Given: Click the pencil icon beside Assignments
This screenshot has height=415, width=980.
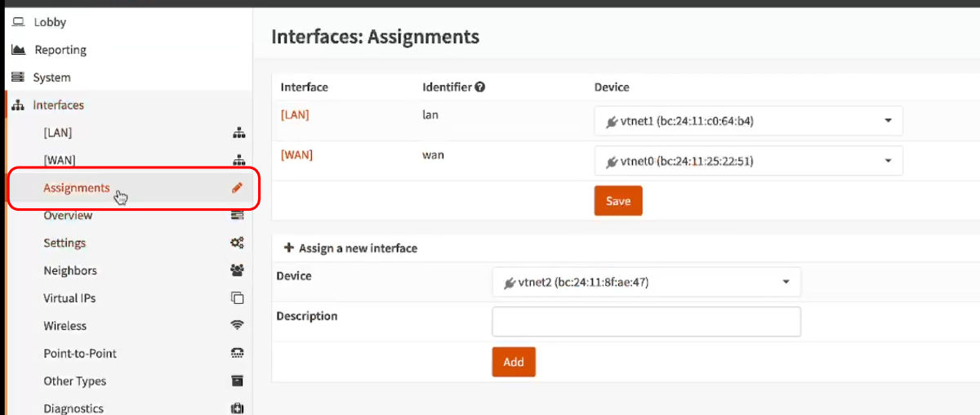Looking at the screenshot, I should click(x=237, y=188).
